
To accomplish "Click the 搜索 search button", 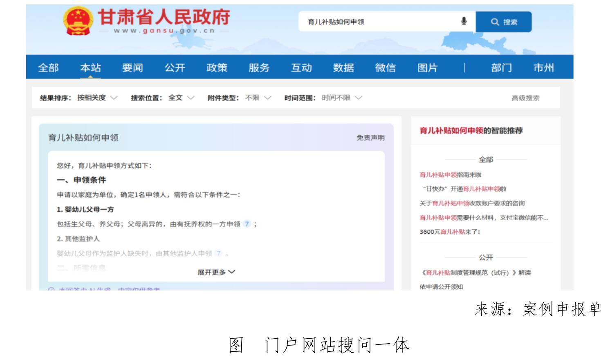I will [504, 22].
